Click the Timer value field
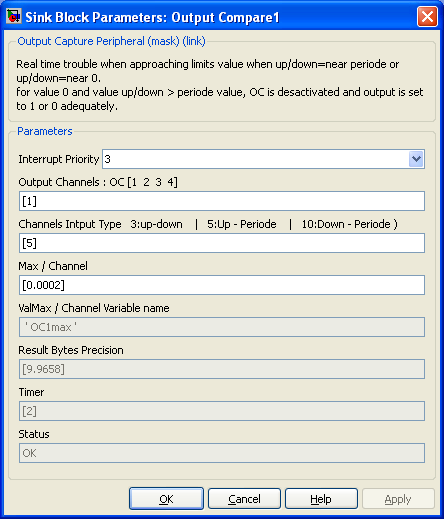Viewport: 444px width, 519px height. [222, 411]
